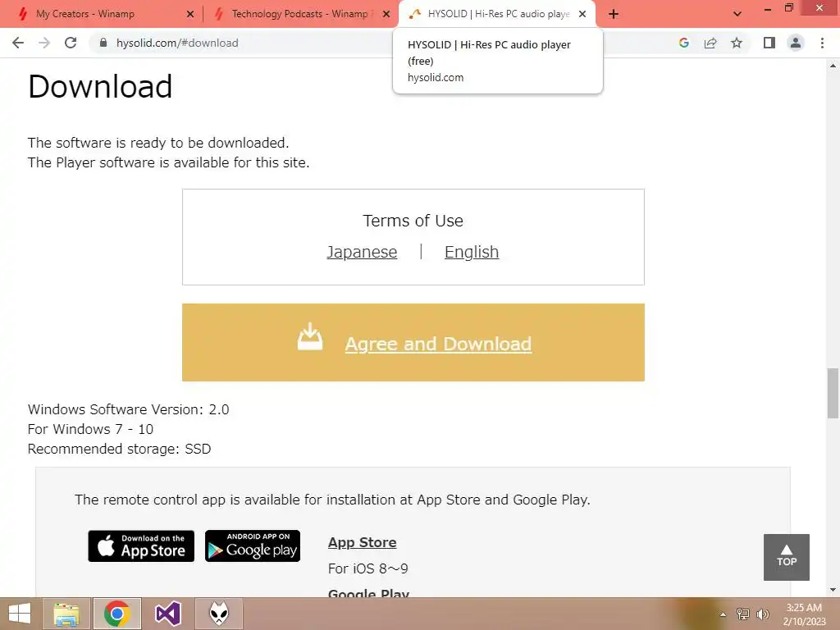Screen dimensions: 840x630
Task: Open Japanese Terms of Use
Action: (x=362, y=252)
